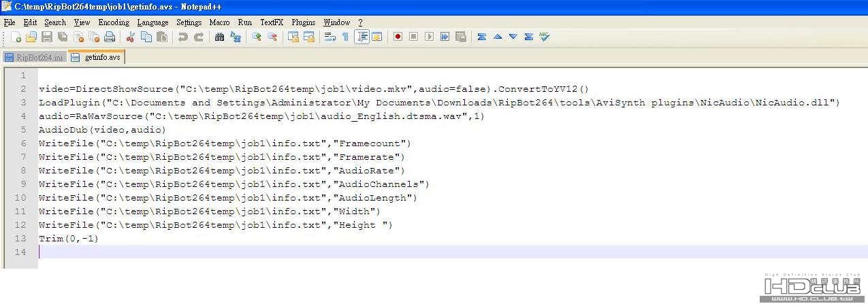Click the Playback macro icon

click(429, 37)
